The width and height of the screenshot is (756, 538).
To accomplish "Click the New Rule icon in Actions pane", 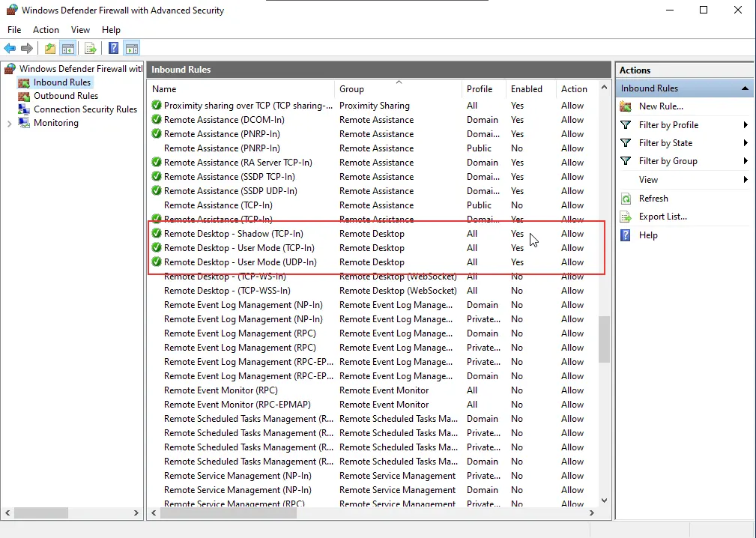I will click(x=626, y=106).
